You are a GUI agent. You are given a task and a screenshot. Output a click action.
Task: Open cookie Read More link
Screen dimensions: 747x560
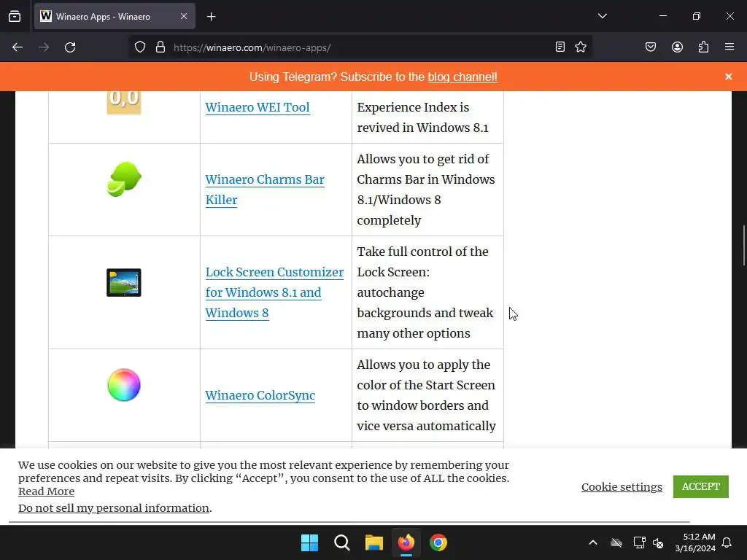[x=46, y=491]
